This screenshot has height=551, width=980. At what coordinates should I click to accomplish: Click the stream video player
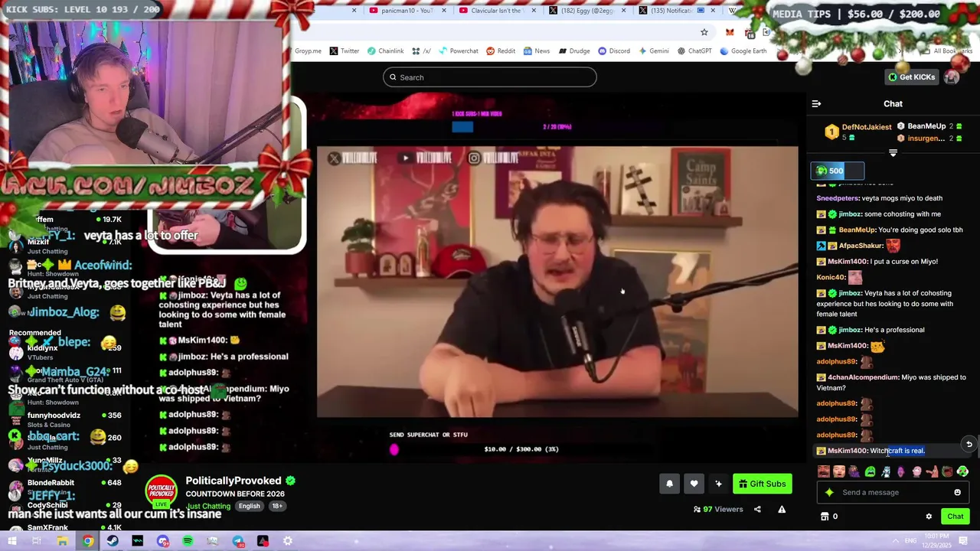(x=557, y=282)
